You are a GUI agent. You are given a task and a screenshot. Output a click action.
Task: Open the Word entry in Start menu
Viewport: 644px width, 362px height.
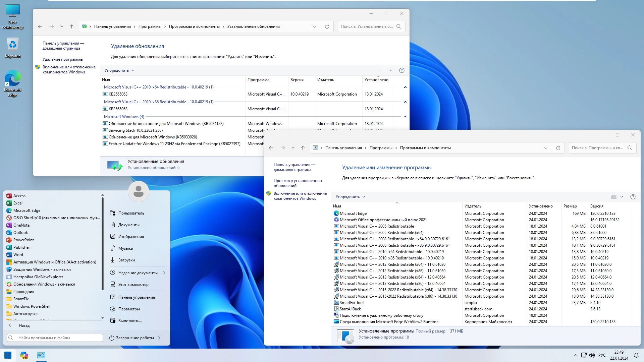(18, 255)
